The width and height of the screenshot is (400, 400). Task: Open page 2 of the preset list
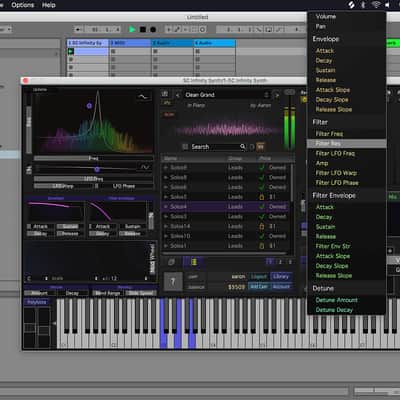pos(280,262)
